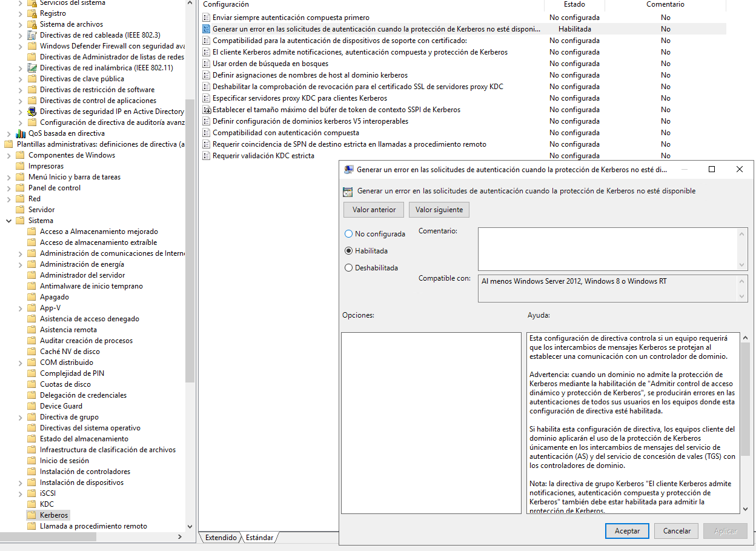Click the Sistema de archivos folder icon
This screenshot has width=756, height=551.
pos(32,24)
